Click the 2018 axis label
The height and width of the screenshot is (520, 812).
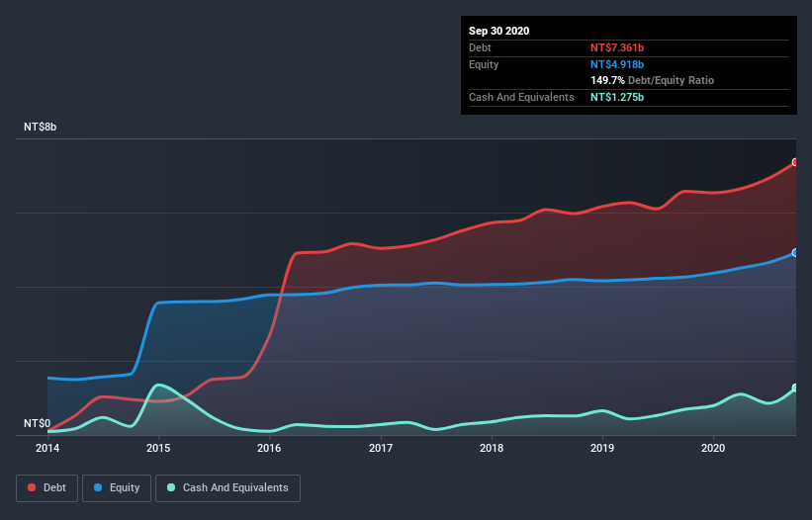point(492,448)
